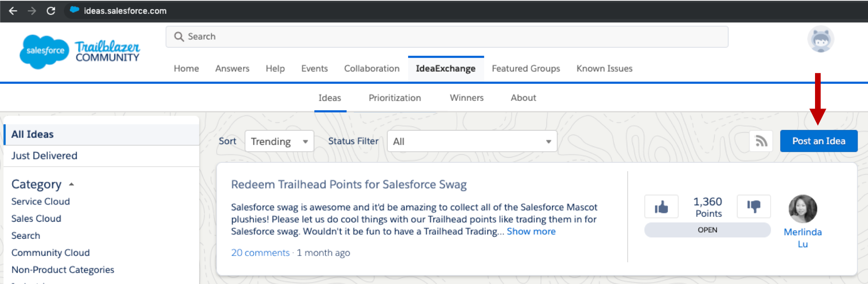Open the Collaboration nav tab
868x284 pixels.
(x=372, y=69)
